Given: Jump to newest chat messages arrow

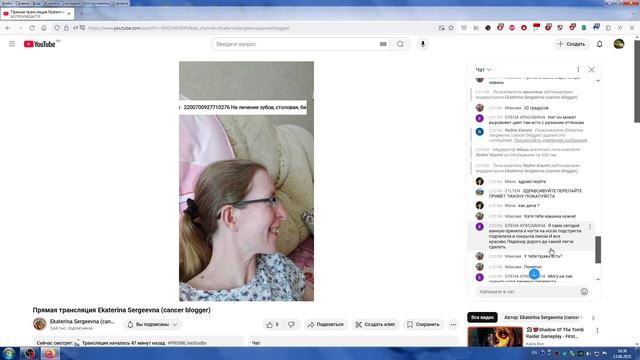Looking at the screenshot, I should tap(534, 274).
